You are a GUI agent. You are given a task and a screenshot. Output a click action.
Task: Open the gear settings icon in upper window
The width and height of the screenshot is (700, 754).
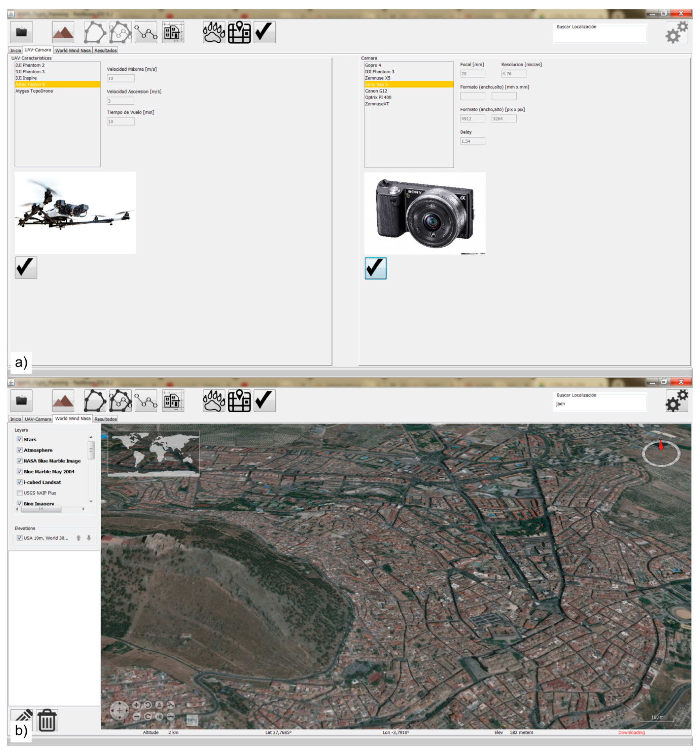click(676, 32)
